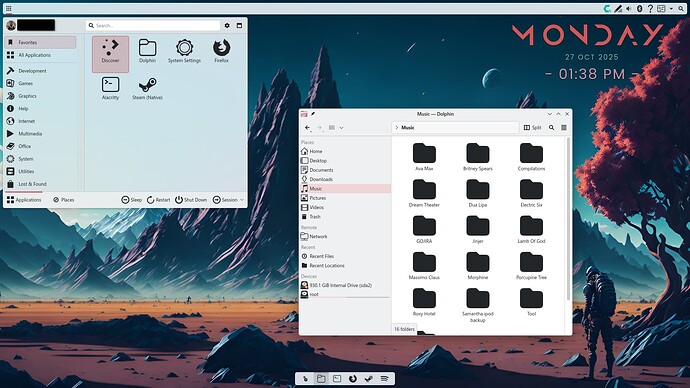This screenshot has width=690, height=388.
Task: Select the Ava Max folder
Action: pos(424,157)
